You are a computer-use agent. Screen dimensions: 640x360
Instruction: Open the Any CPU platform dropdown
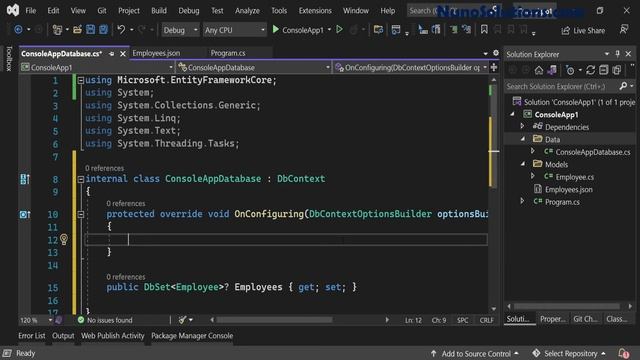point(234,30)
